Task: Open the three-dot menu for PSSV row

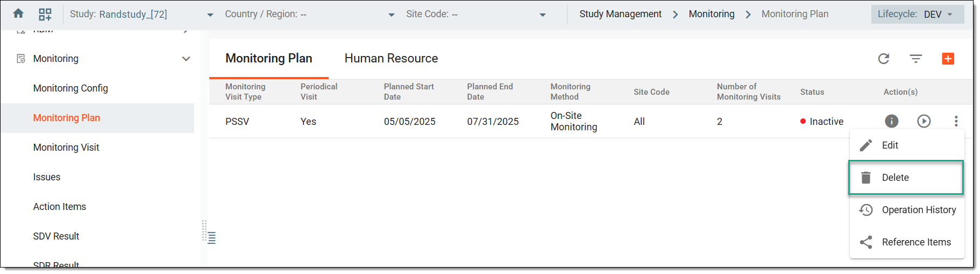Action: 956,121
